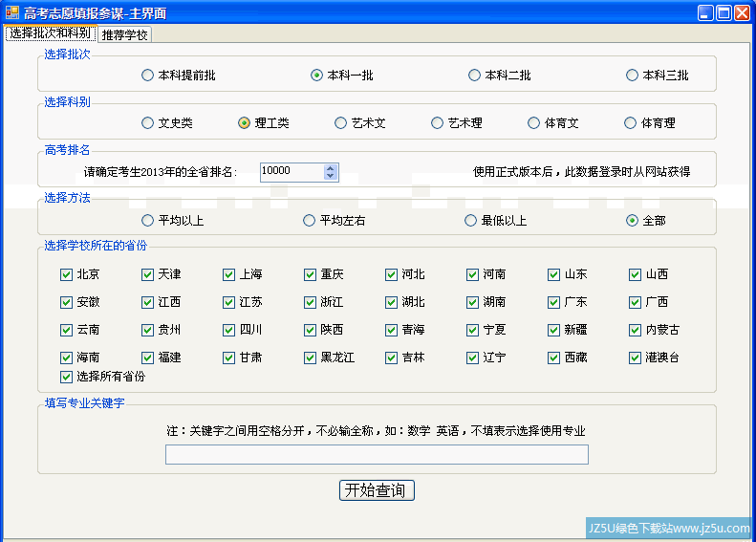Toggle the 福建 checkbox

tap(147, 358)
